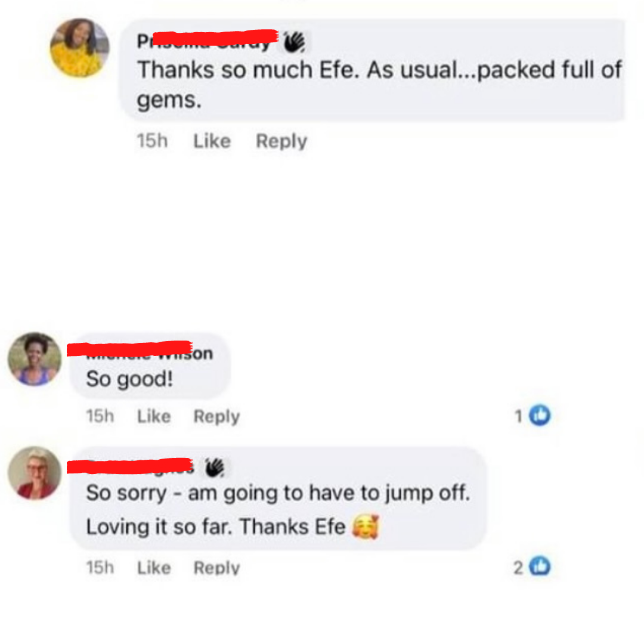Open profile picture of woman in purple top
The image size is (644, 644).
[35, 359]
